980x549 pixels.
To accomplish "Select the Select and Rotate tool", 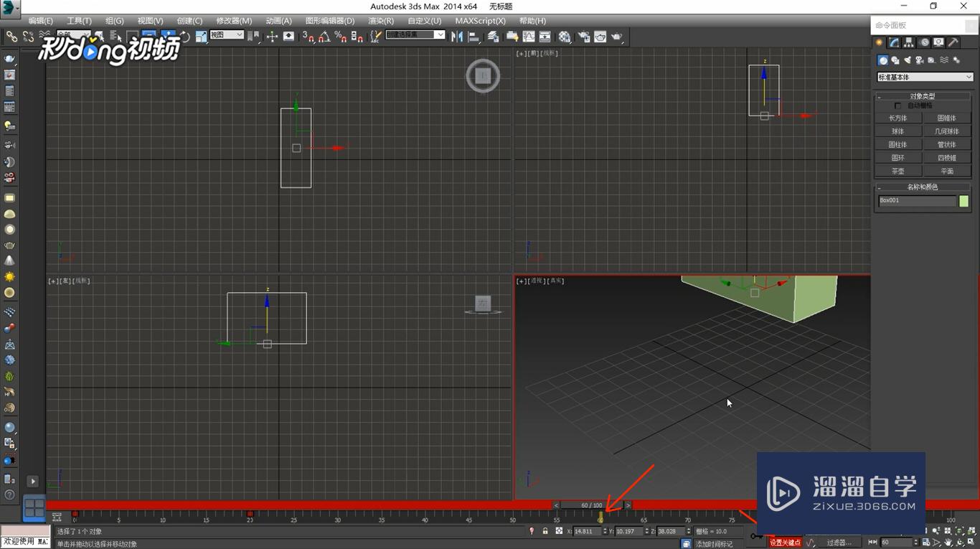I will point(185,36).
